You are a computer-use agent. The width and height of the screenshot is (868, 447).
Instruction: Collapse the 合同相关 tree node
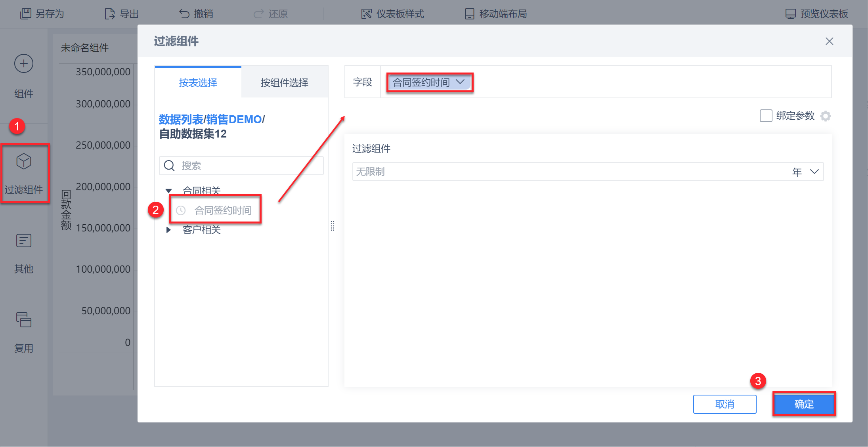tap(168, 191)
